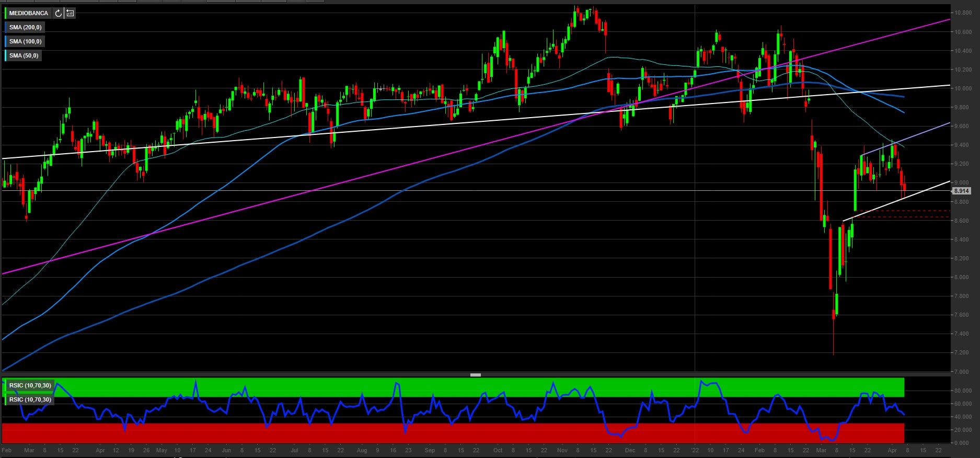Open the upper RSIC (10,70,30) label
The width and height of the screenshot is (980, 458).
click(x=30, y=386)
